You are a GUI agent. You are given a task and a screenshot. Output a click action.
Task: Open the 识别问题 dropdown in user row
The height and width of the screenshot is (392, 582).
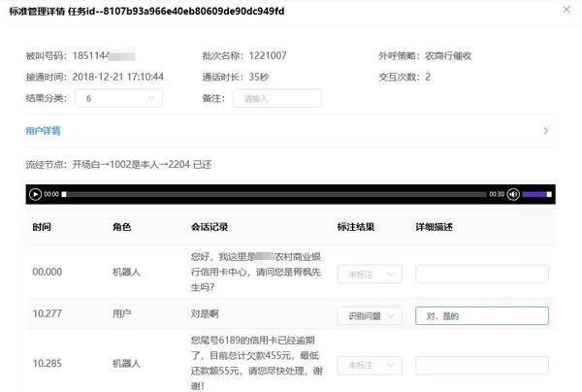(369, 315)
